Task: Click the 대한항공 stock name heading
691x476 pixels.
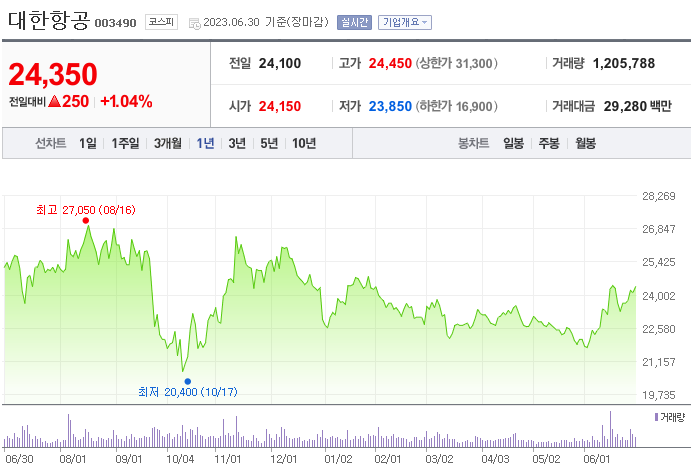Action: point(49,21)
